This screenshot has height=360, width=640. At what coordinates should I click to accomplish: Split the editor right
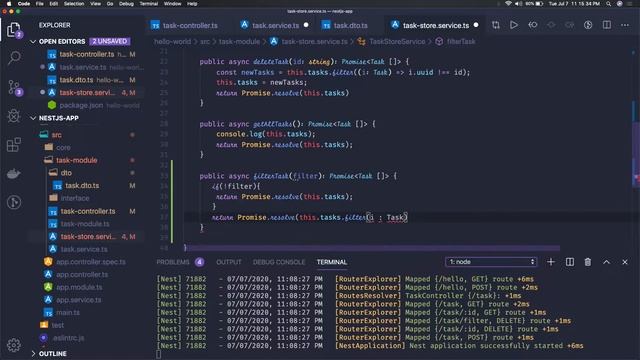(x=607, y=25)
